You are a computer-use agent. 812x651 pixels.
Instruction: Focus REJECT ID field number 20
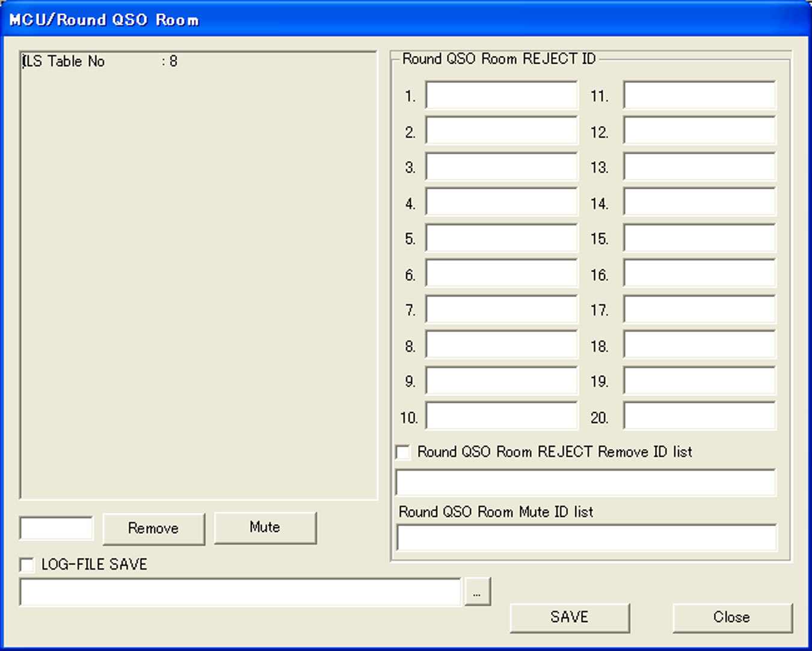[699, 417]
